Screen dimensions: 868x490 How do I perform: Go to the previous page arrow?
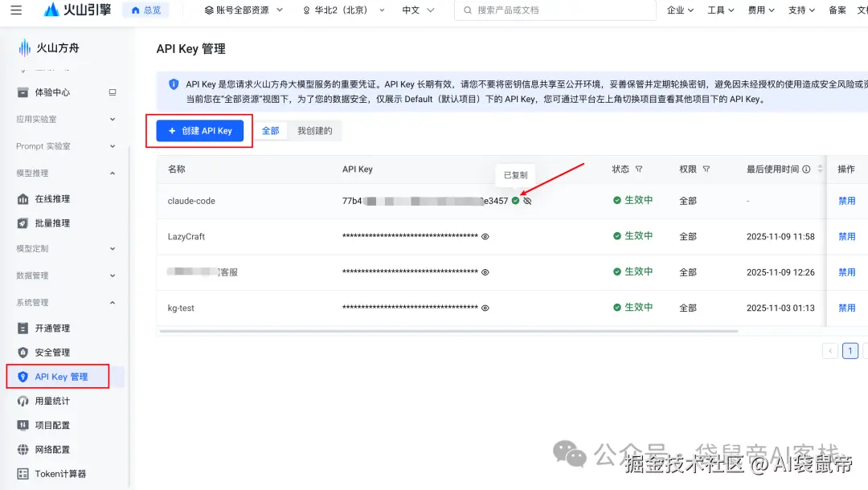829,351
